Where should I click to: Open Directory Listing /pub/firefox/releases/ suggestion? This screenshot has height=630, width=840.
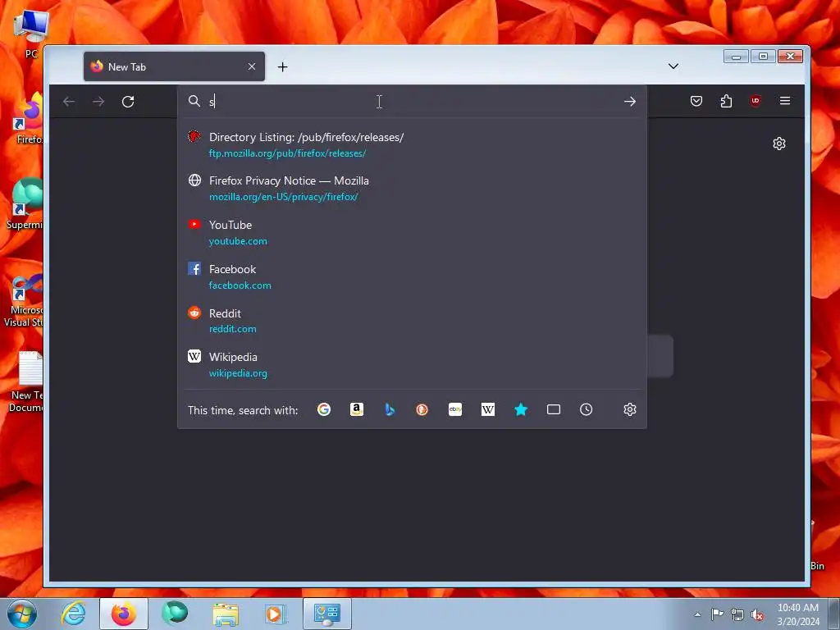click(x=412, y=144)
